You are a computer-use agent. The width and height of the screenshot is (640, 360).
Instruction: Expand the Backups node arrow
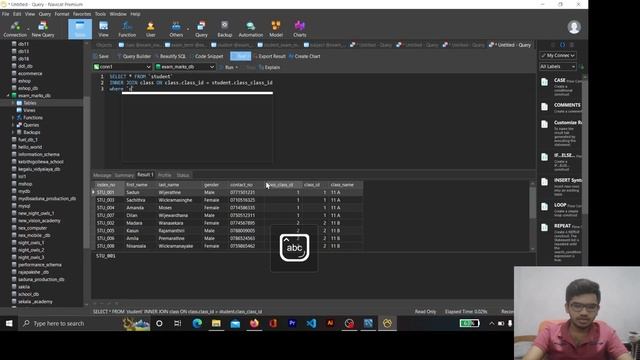(13, 132)
